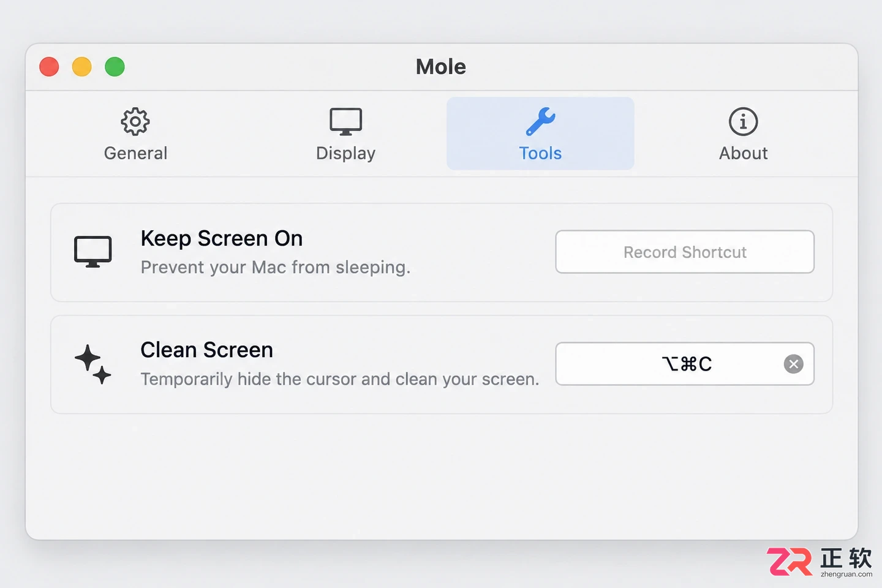The width and height of the screenshot is (882, 588).
Task: Select the Display monitor icon in toolbar
Action: click(x=345, y=121)
